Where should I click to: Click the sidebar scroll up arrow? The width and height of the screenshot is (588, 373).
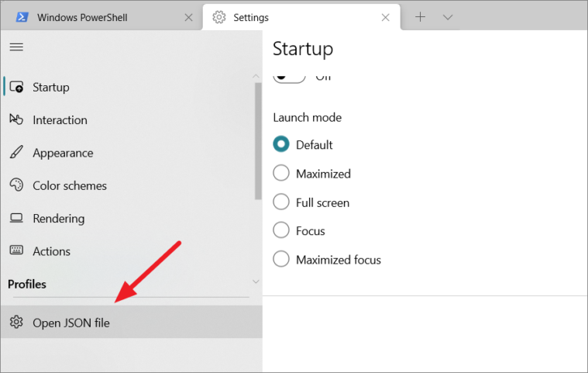(x=256, y=76)
